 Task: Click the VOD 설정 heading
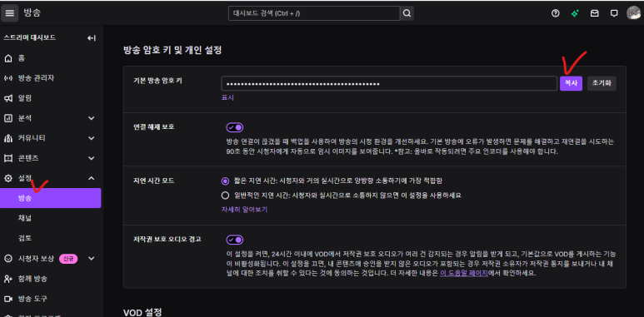pos(142,312)
